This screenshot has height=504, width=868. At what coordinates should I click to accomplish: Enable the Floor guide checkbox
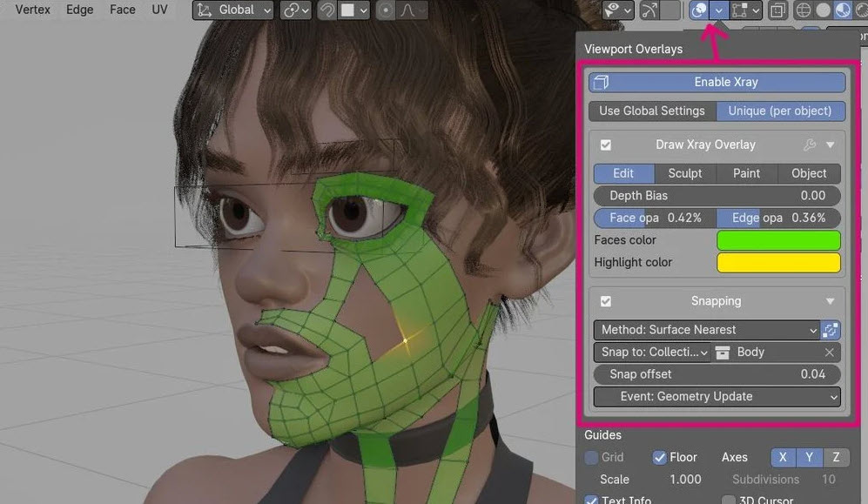click(659, 457)
